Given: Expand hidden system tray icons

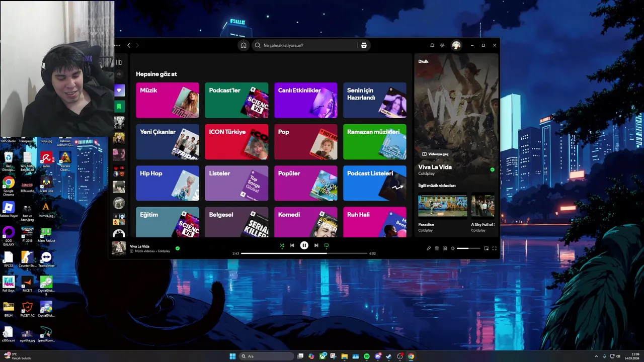Looking at the screenshot, I should click(597, 356).
